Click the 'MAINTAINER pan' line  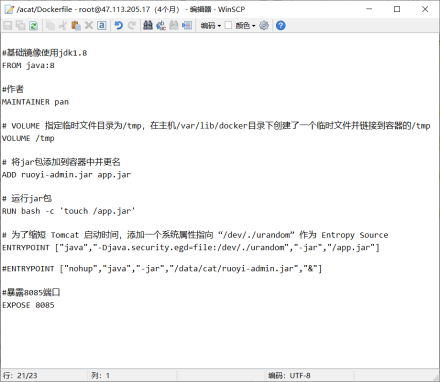click(35, 102)
